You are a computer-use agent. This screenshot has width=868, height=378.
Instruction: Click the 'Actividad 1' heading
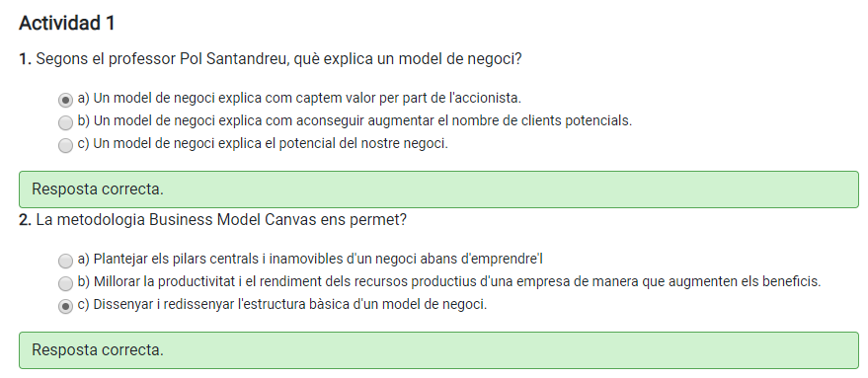point(67,24)
